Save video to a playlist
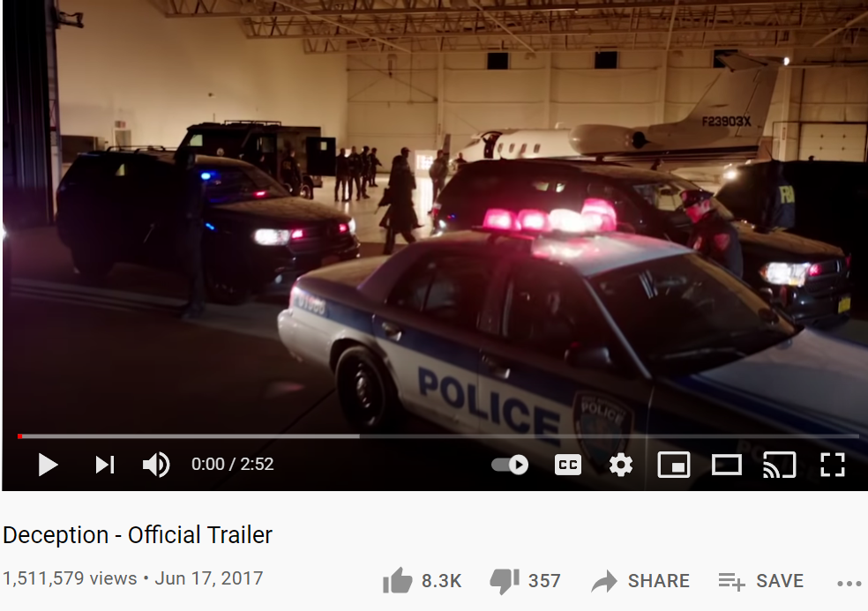 (761, 581)
